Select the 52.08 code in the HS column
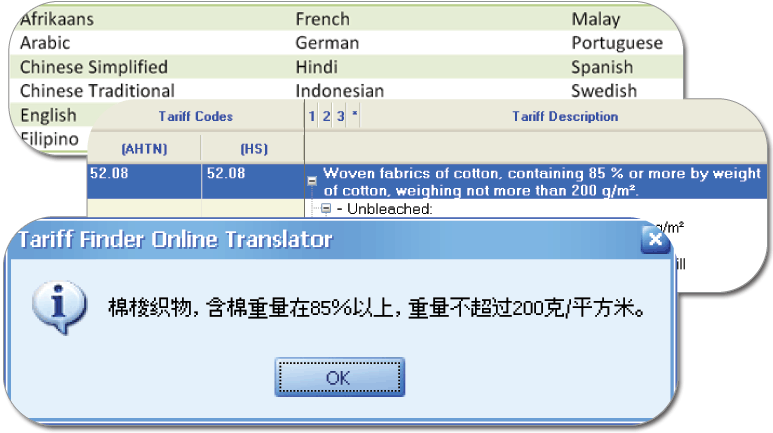Image resolution: width=773 pixels, height=433 pixels. coord(224,173)
